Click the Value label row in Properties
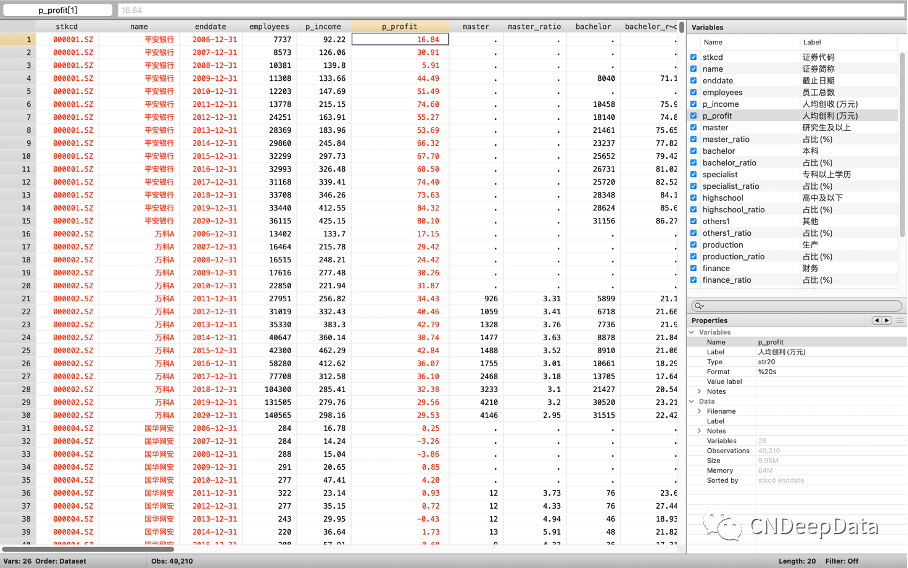 (796, 382)
